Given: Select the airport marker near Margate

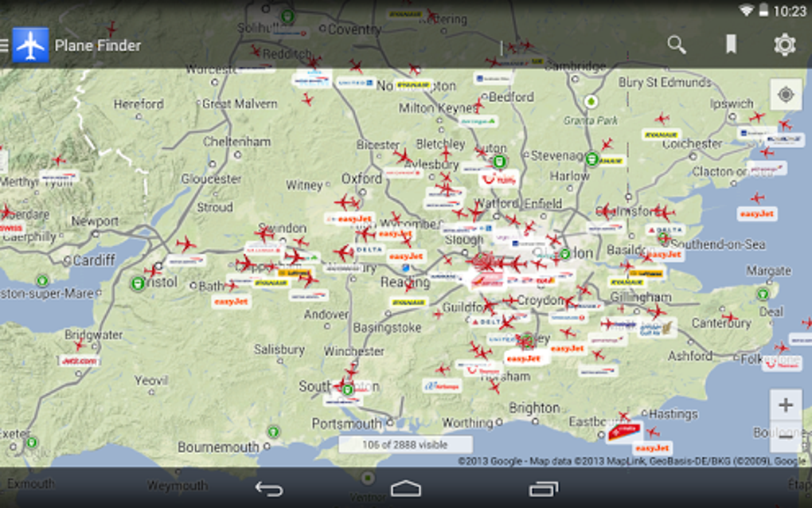Looking at the screenshot, I should tap(763, 295).
